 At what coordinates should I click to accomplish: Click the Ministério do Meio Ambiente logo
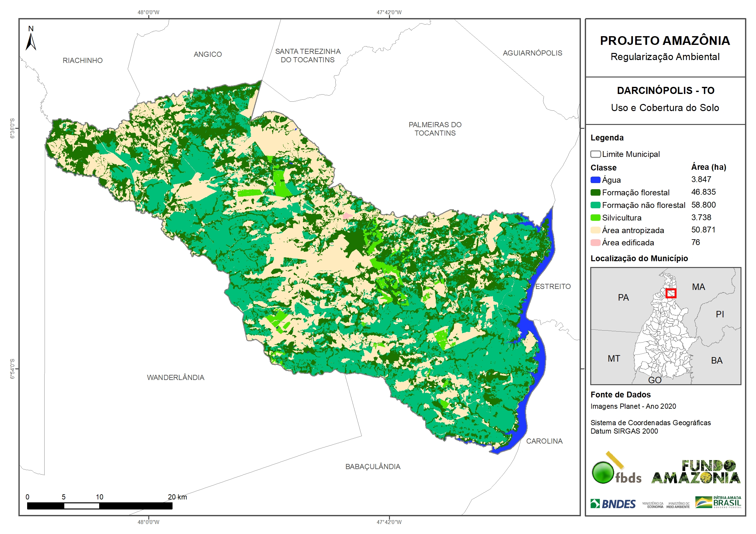click(677, 505)
